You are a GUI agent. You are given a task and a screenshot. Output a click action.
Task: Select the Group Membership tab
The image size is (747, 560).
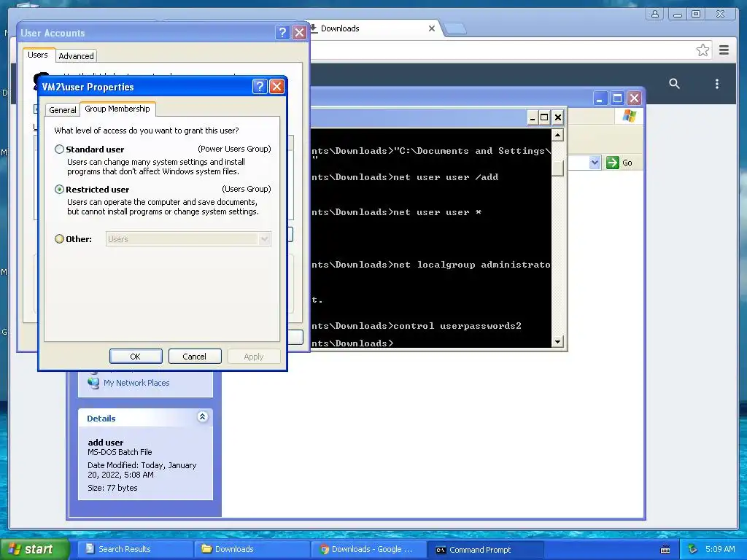pyautogui.click(x=117, y=109)
